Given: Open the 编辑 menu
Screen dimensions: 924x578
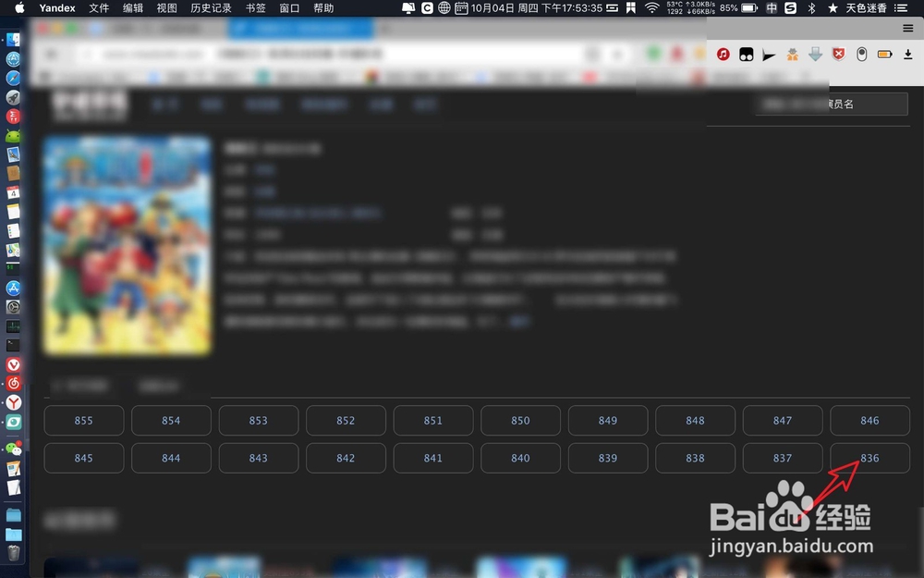Looking at the screenshot, I should pos(133,7).
